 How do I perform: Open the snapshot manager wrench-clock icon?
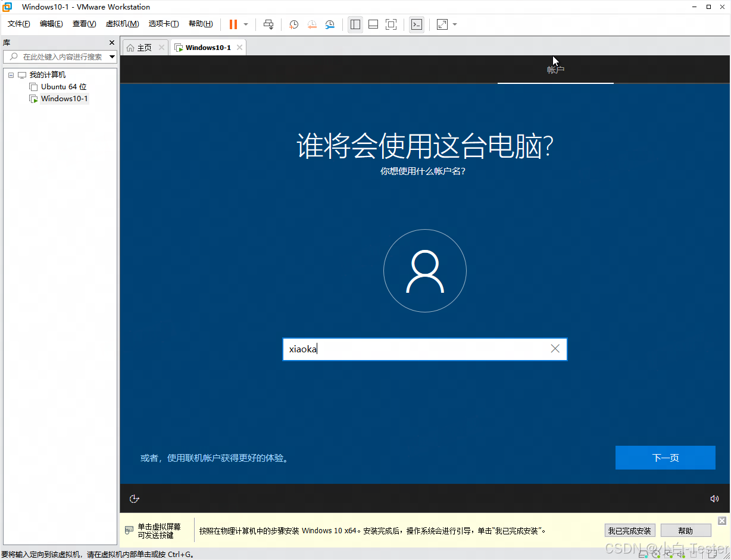(x=330, y=24)
